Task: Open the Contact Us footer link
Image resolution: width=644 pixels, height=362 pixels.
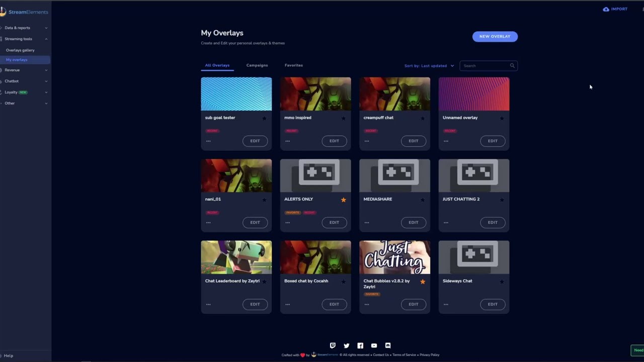Action: click(381, 355)
